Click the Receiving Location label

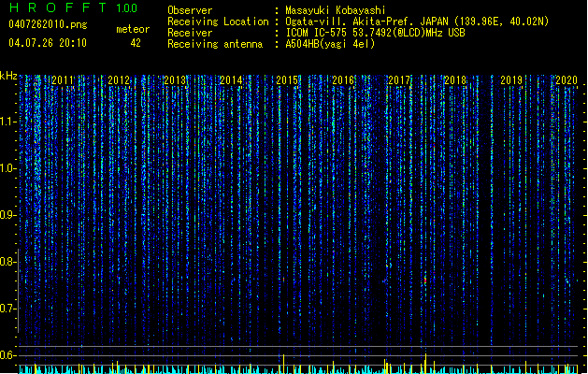218,22
